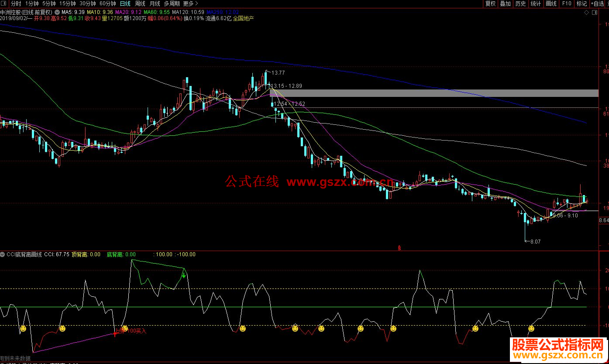This screenshot has width=609, height=364.
Task: Click the MA120: 10.59 label
Action: (188, 12)
